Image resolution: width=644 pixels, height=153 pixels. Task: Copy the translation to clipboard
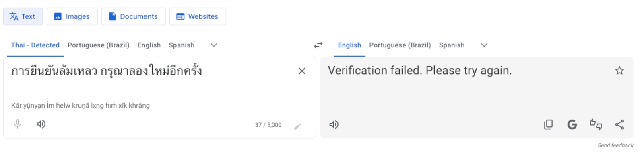(x=548, y=125)
